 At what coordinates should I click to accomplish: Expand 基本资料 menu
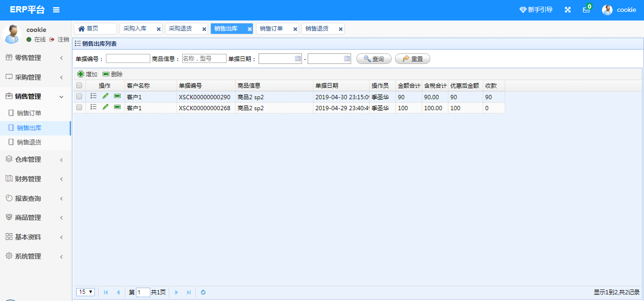36,237
